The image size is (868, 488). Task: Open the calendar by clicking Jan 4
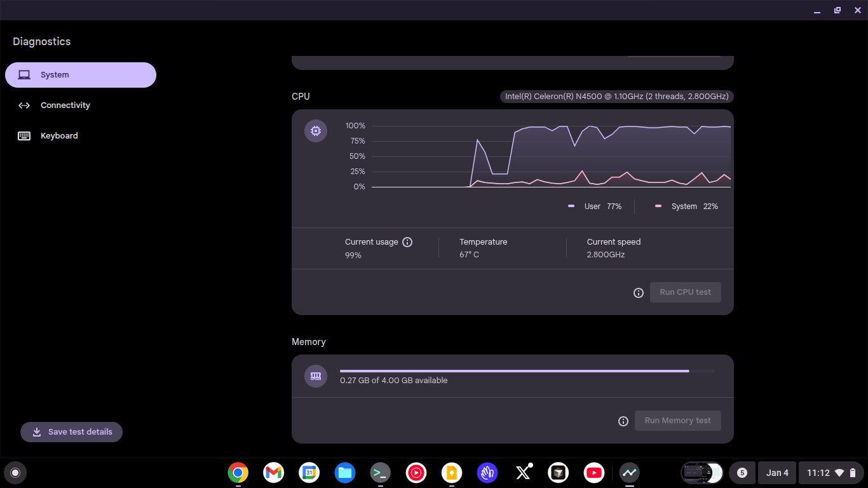[x=777, y=473]
